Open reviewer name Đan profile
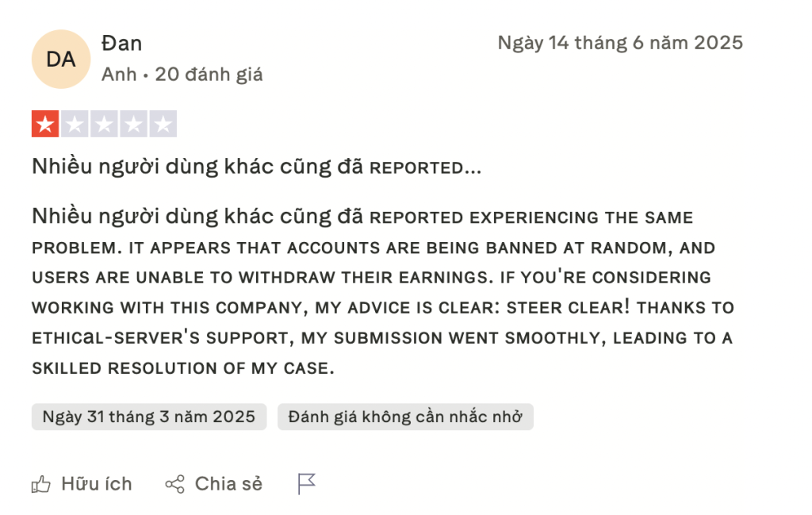 point(122,43)
